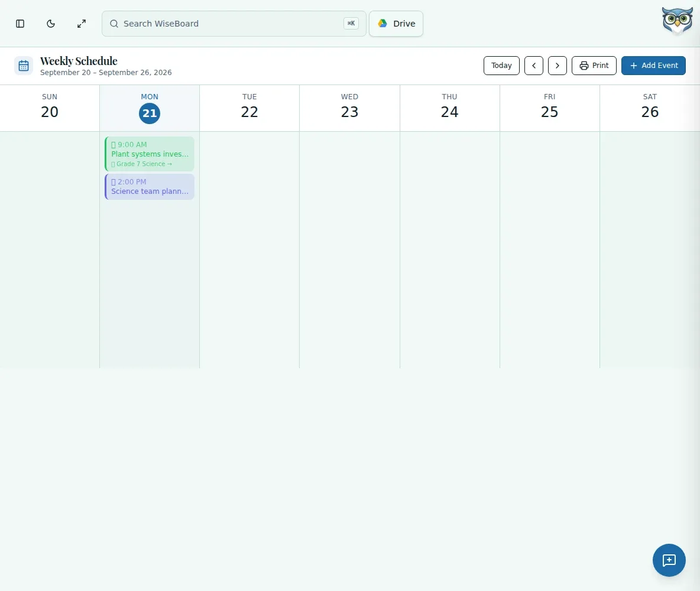Open Google Drive button

click(x=396, y=24)
